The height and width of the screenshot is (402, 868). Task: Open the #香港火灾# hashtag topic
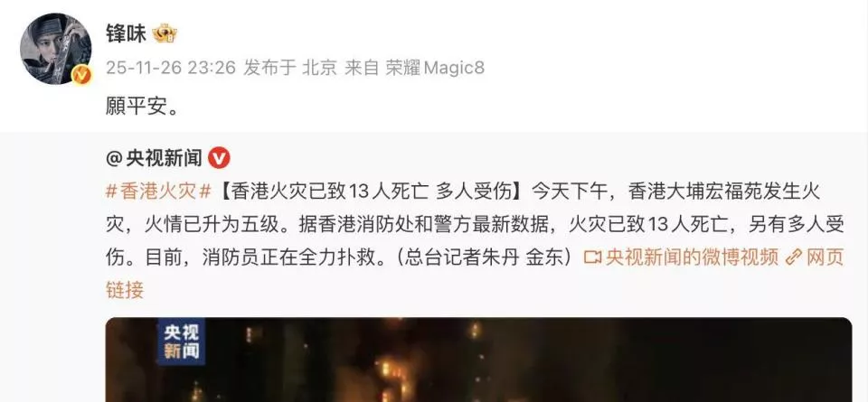(x=159, y=192)
